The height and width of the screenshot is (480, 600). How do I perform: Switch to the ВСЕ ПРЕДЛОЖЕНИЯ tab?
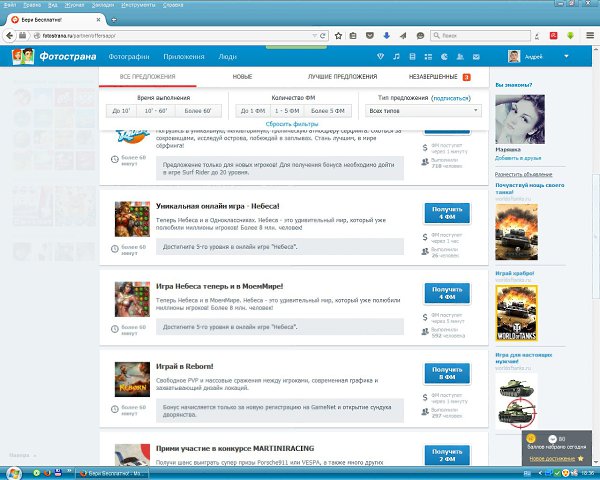147,77
